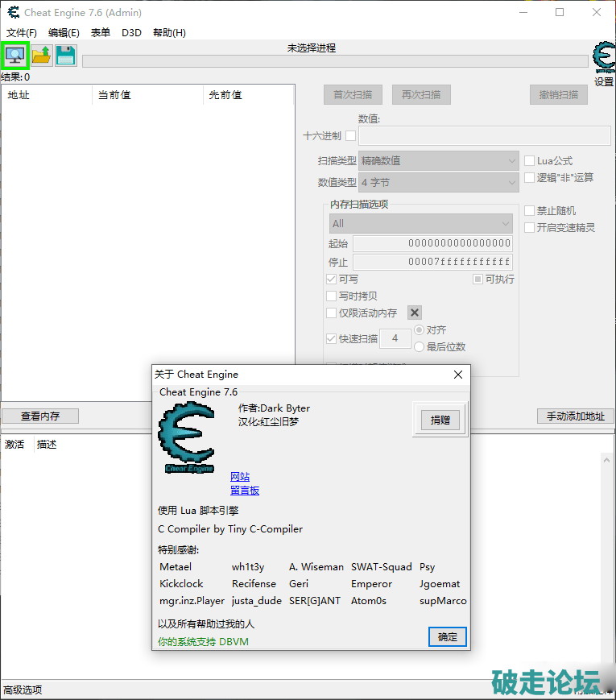The image size is (616, 700).
Task: Enable the 十六进制 checkbox
Action: (350, 136)
